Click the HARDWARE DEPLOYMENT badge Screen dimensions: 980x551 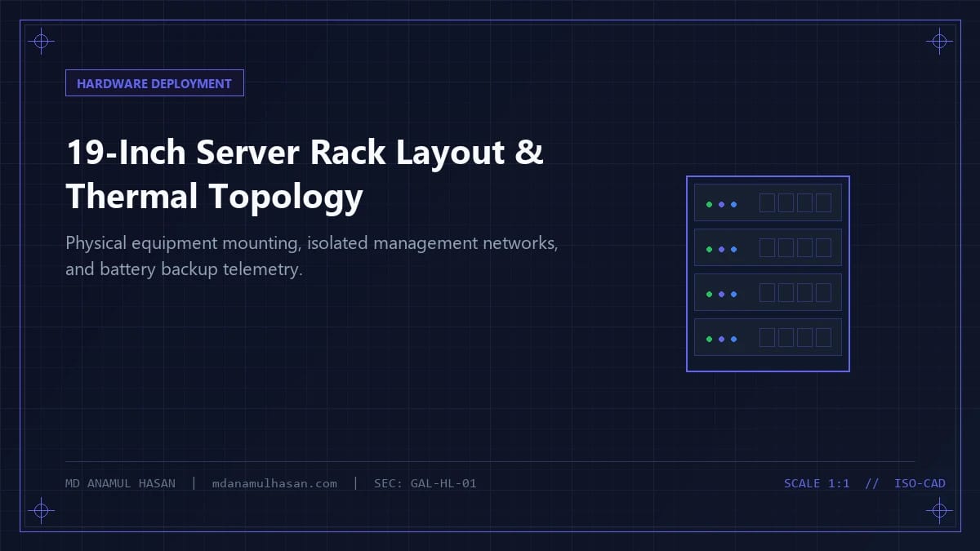154,83
